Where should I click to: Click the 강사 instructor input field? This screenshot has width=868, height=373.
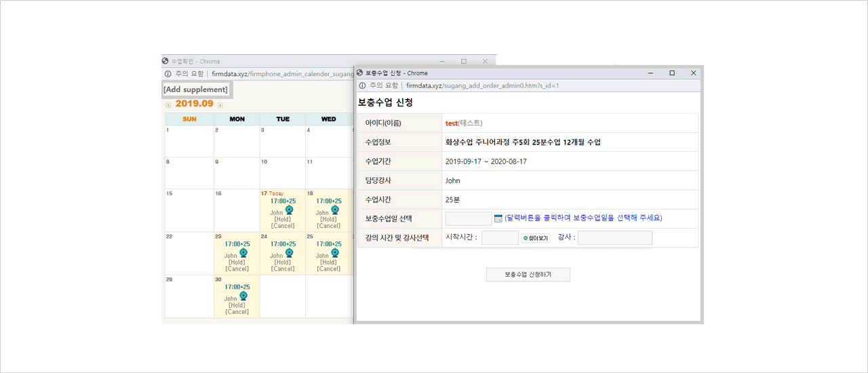(x=614, y=238)
